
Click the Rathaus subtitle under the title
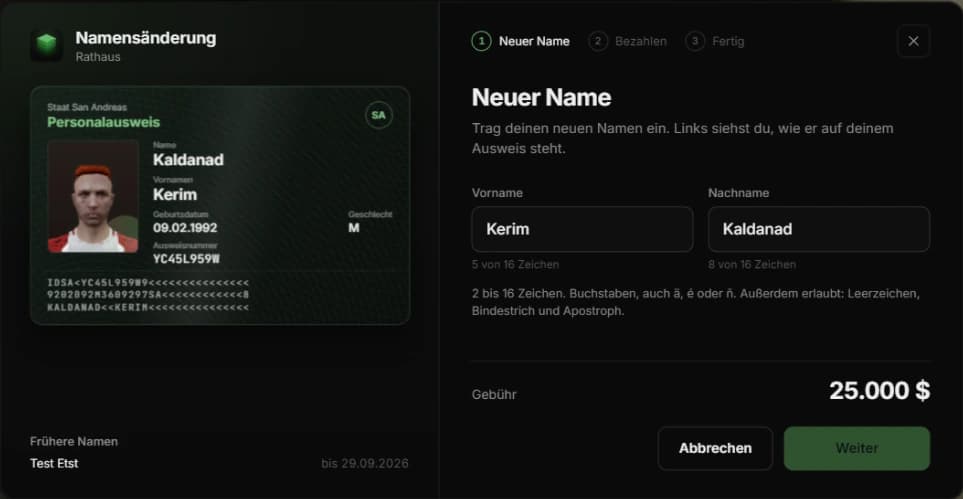98,57
